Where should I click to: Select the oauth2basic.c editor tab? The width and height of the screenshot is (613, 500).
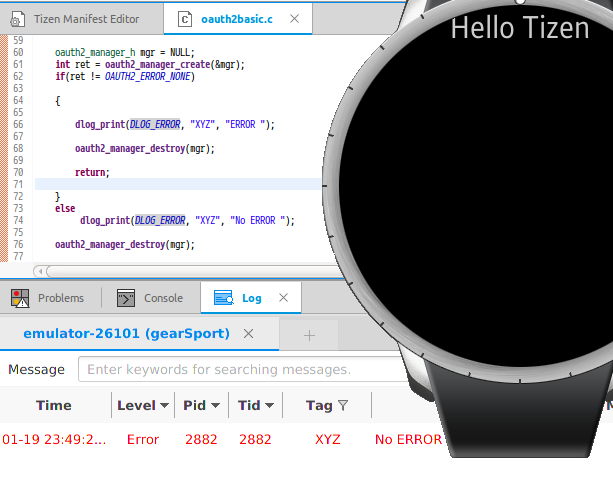pyautogui.click(x=236, y=19)
